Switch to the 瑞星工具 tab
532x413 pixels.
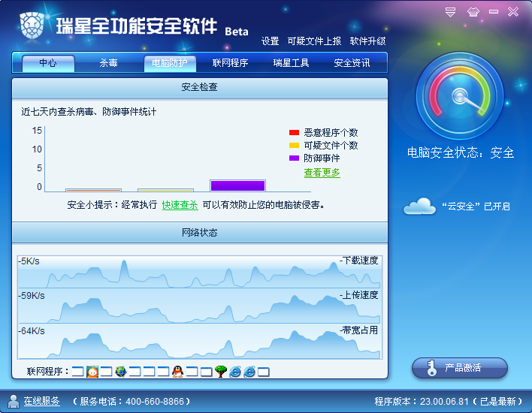tap(291, 63)
